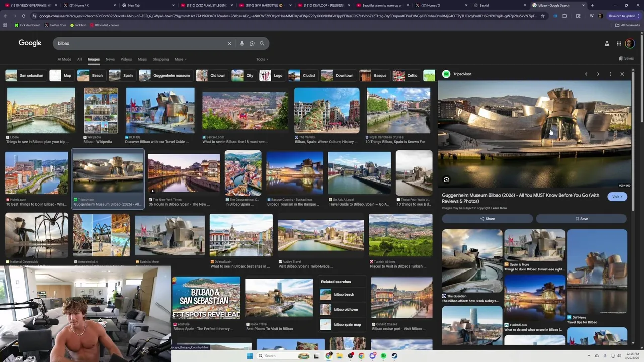
Task: Open The New York Times image result
Action: coord(184,173)
